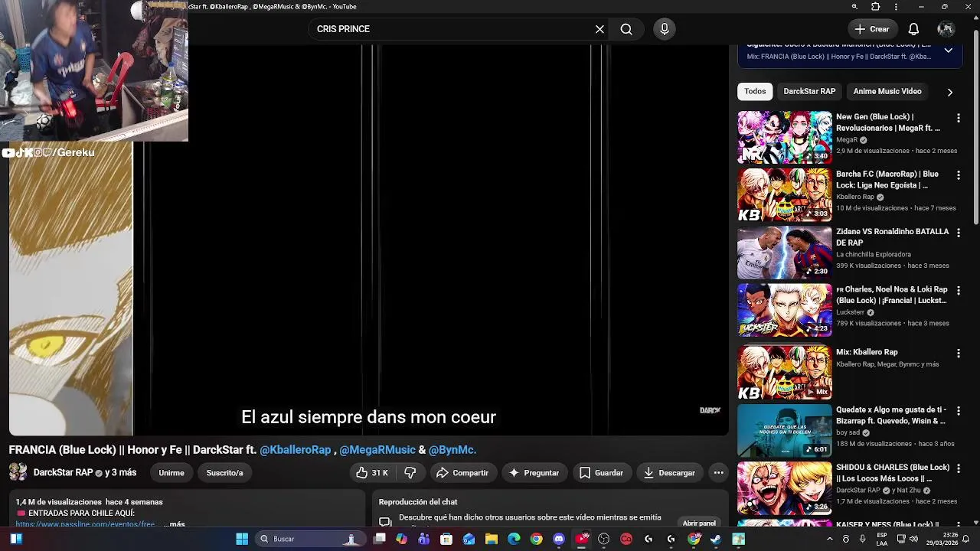Expand description with ...más

pyautogui.click(x=175, y=524)
